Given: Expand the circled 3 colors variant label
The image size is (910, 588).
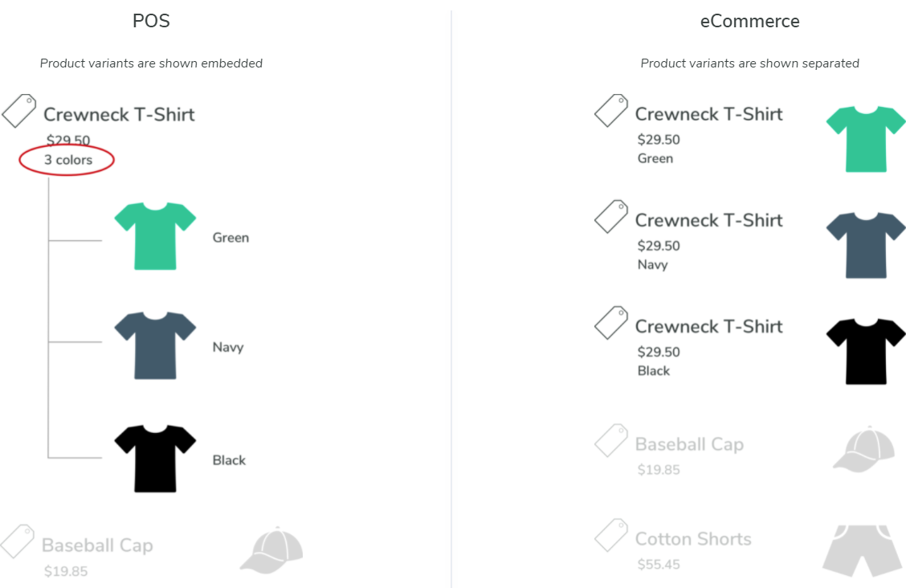Looking at the screenshot, I should point(67,160).
